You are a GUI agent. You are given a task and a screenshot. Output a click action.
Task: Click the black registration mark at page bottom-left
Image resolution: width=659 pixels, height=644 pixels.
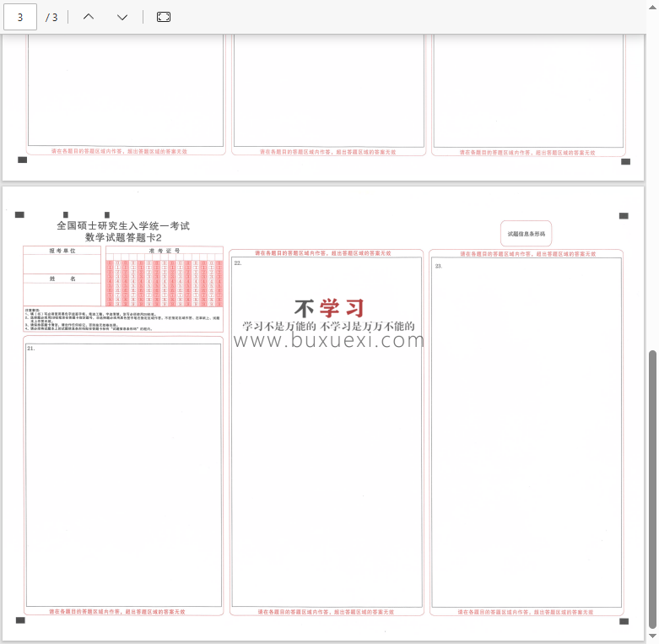21,620
